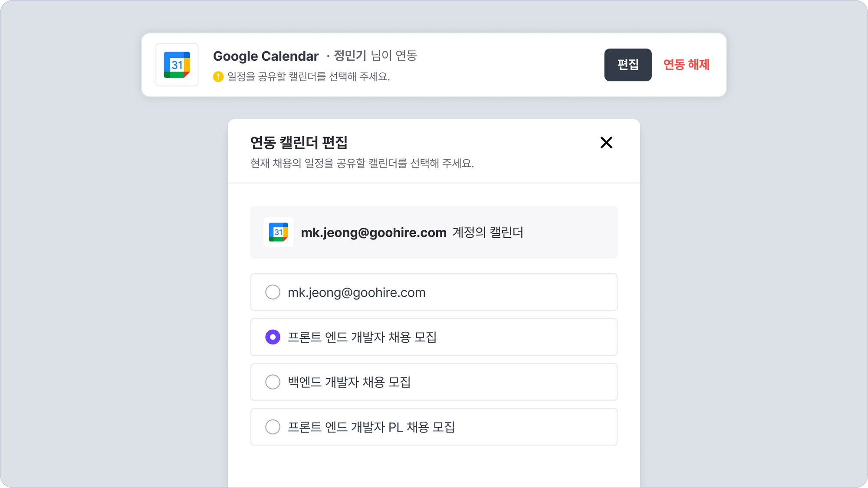Close the 연동 캘린더 편집 dialog
Image resolution: width=868 pixels, height=488 pixels.
click(606, 143)
